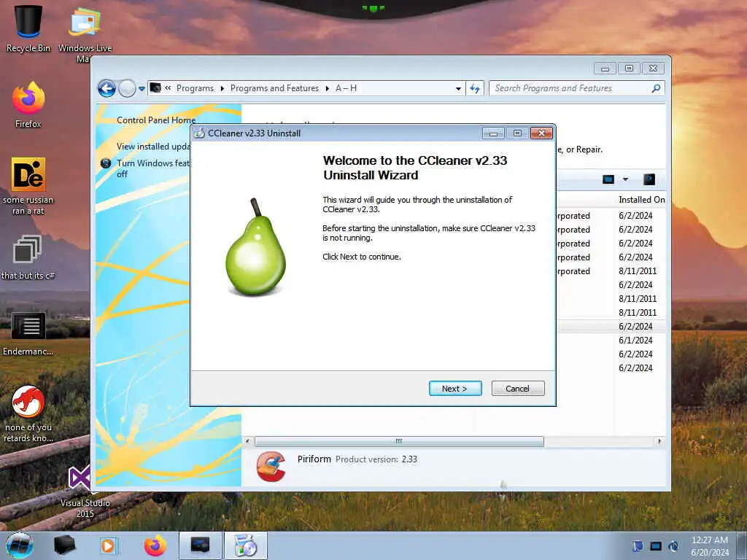Select the row dated 6/1/2024

[x=611, y=340]
